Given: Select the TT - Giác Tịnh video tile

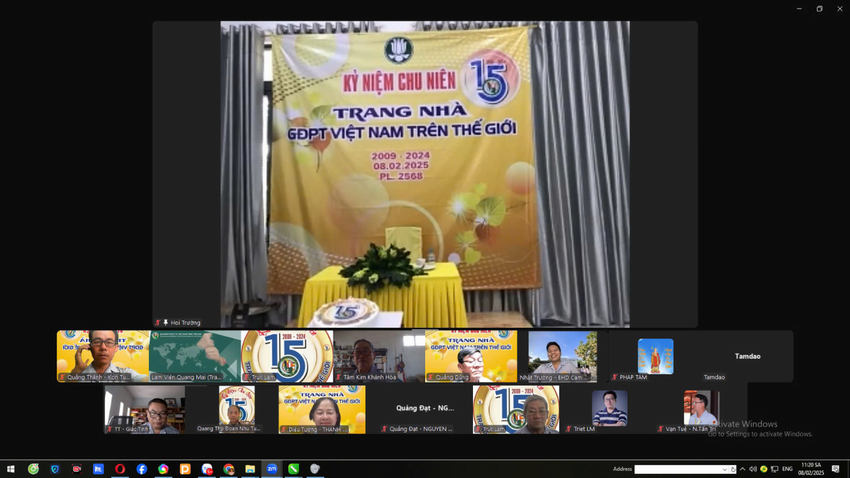Looking at the screenshot, I should (145, 409).
